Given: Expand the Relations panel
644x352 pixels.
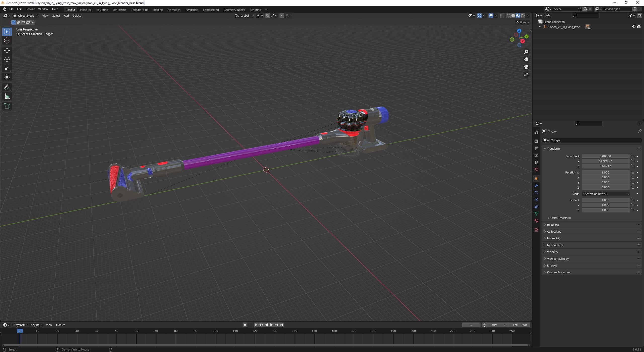Looking at the screenshot, I should (x=553, y=225).
